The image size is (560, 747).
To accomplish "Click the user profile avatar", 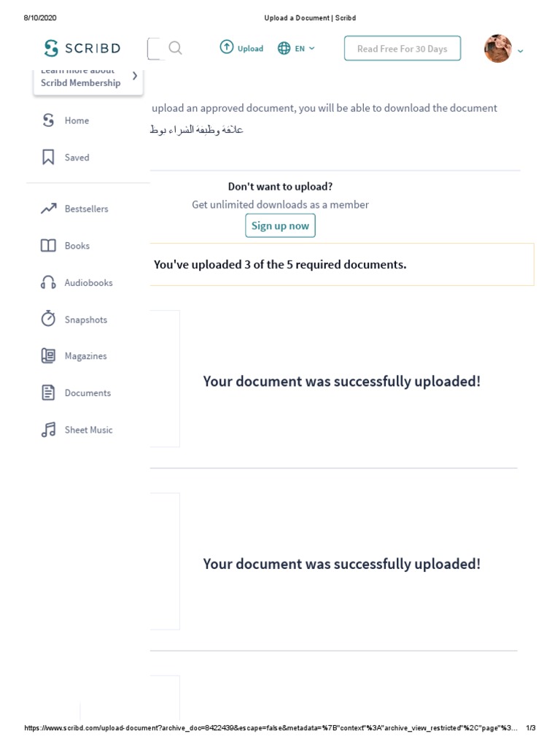I will 497,48.
